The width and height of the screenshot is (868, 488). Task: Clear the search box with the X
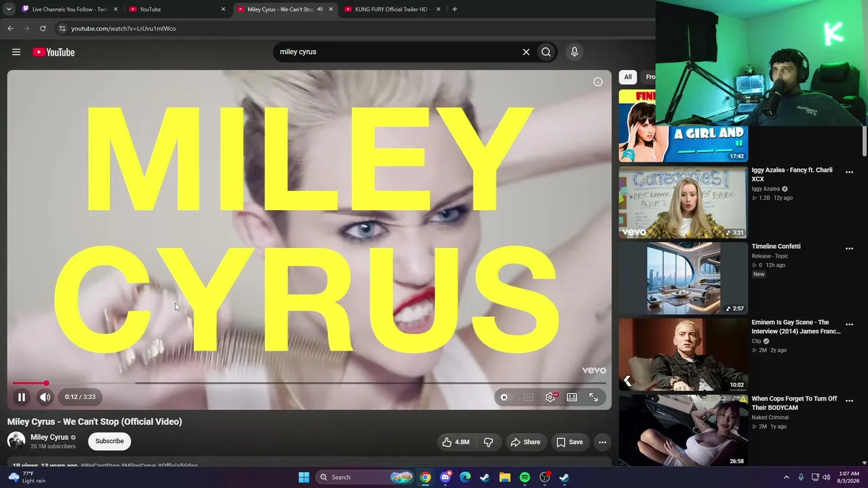(x=526, y=52)
